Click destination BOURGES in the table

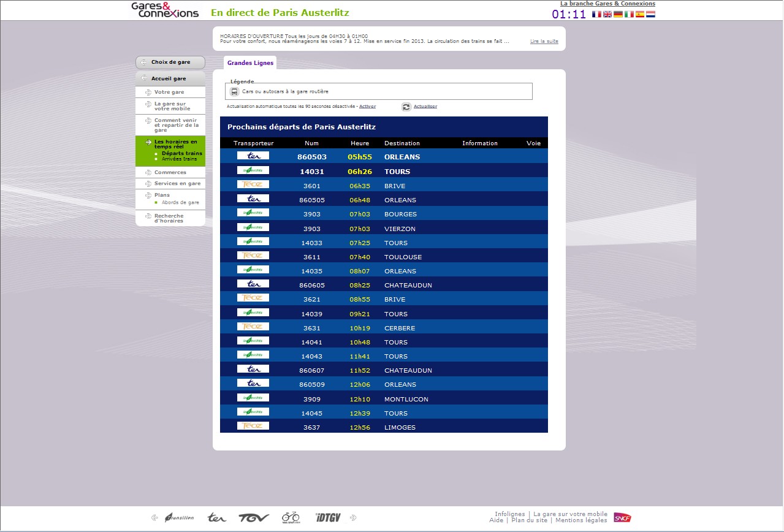[x=400, y=214]
